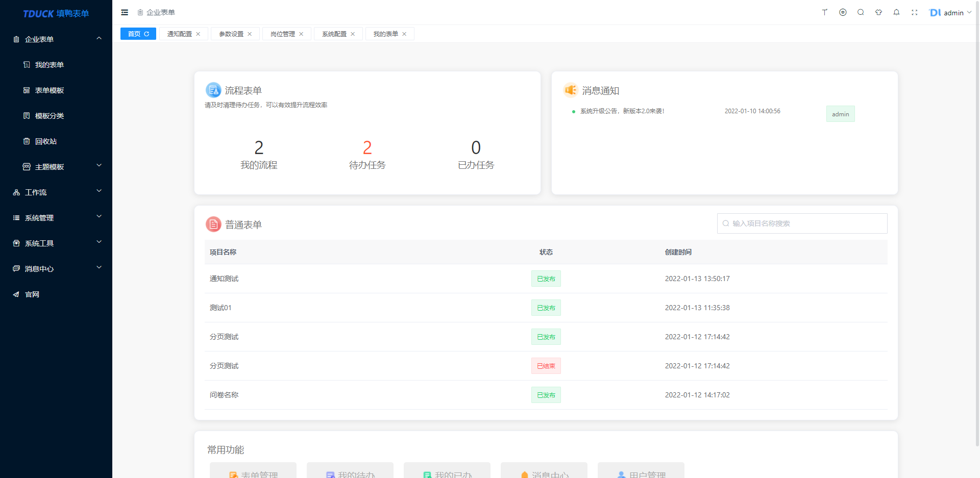Open 回收站 in sidebar
This screenshot has width=980, height=478.
point(56,141)
